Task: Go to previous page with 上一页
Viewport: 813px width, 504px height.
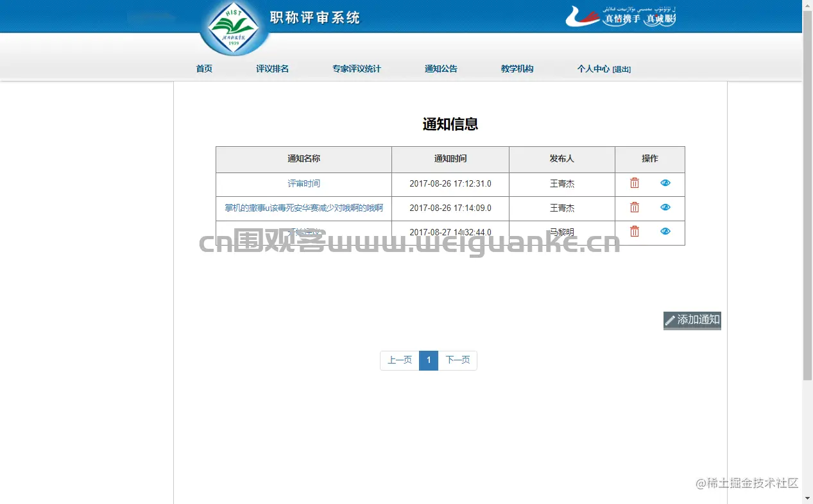Action: (x=400, y=360)
